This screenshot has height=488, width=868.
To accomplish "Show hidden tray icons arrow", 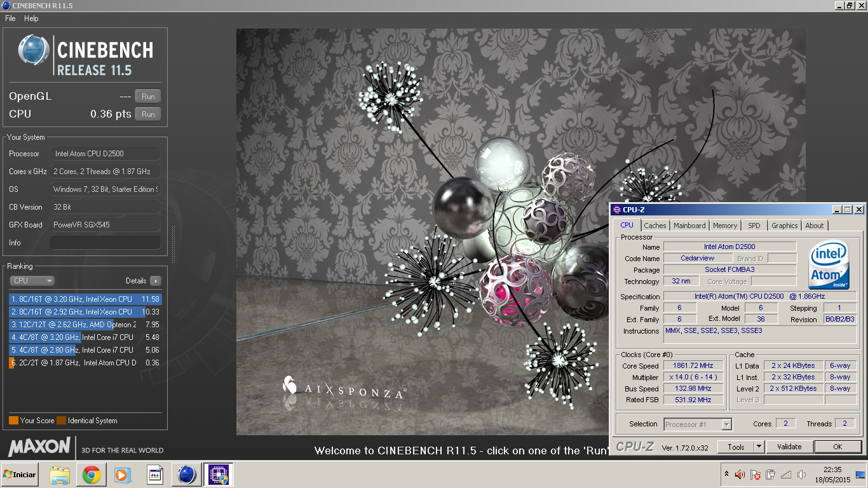I will 726,474.
